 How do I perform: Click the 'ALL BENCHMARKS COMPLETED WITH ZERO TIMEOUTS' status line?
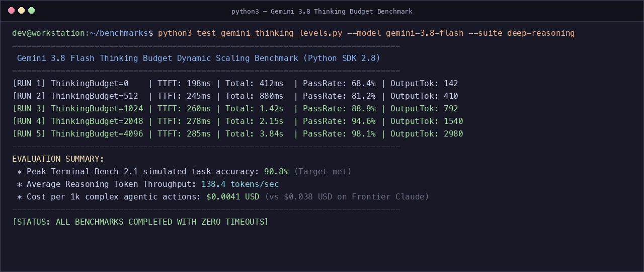(140, 222)
